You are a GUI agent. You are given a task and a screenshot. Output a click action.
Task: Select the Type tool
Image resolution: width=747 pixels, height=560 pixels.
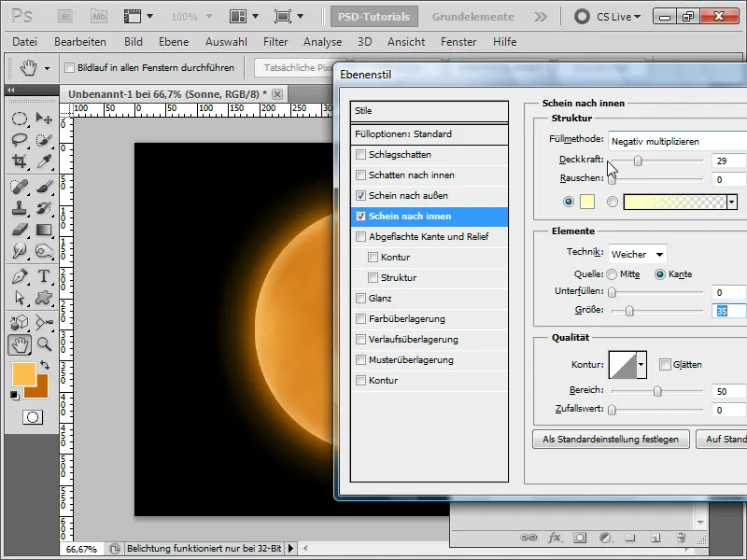click(44, 276)
